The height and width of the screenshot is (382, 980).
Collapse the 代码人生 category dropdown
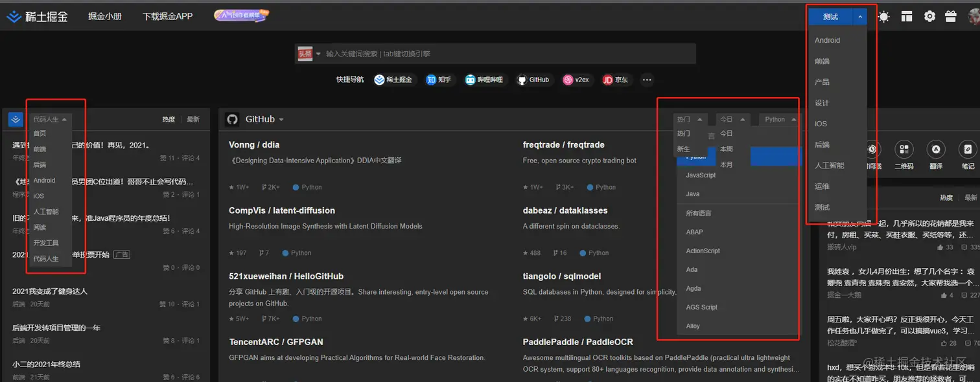50,119
